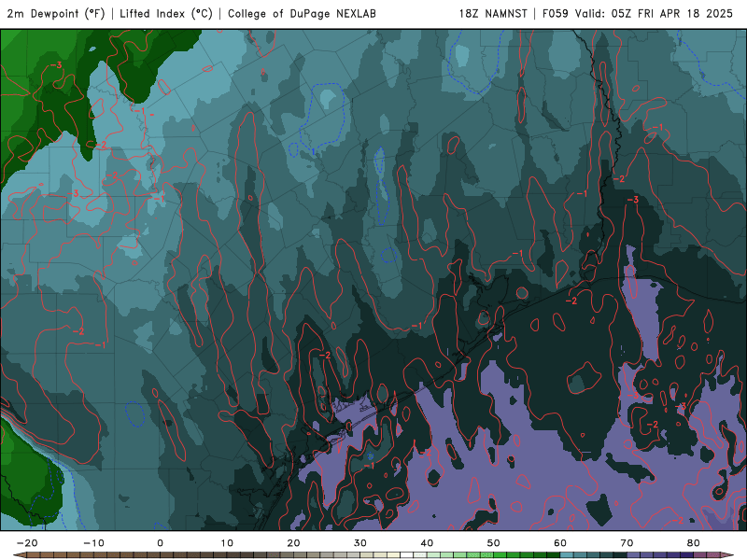Click the '60' color scale label
The image size is (747, 560).
coord(560,543)
